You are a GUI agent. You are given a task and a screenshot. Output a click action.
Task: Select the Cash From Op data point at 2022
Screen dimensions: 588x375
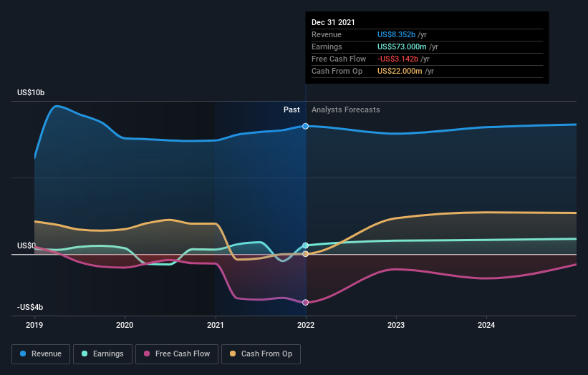coord(306,254)
